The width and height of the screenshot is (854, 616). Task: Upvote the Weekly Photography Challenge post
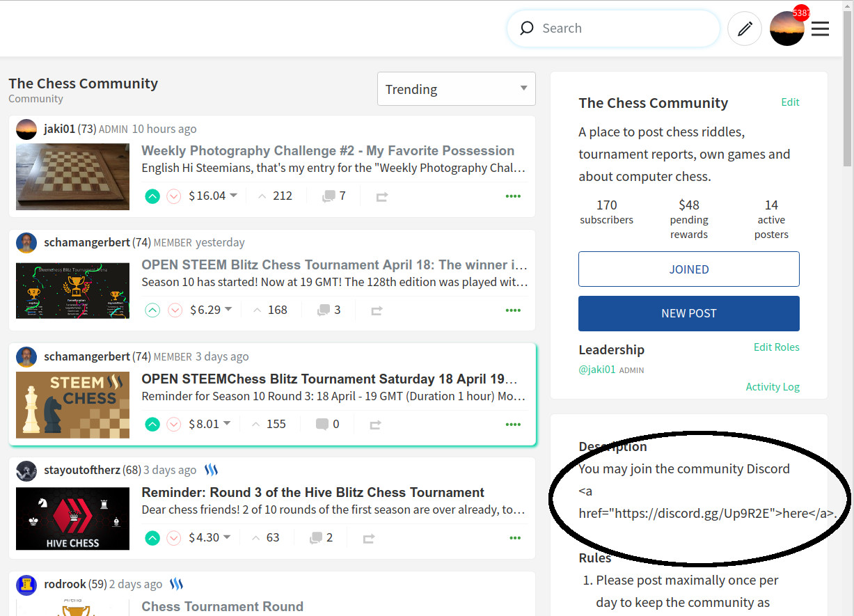click(x=152, y=196)
